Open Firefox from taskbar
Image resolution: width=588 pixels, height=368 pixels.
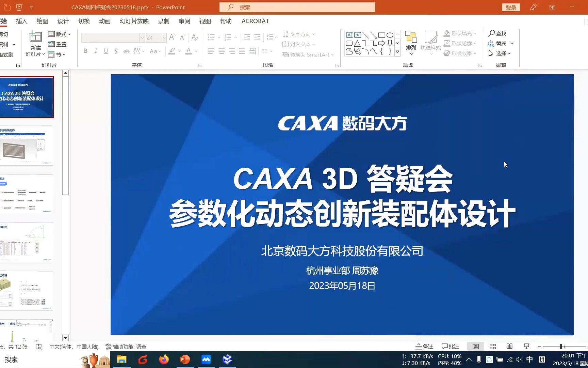click(x=164, y=359)
